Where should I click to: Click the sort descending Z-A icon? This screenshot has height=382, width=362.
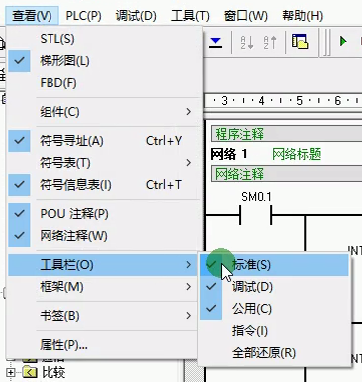tap(270, 42)
